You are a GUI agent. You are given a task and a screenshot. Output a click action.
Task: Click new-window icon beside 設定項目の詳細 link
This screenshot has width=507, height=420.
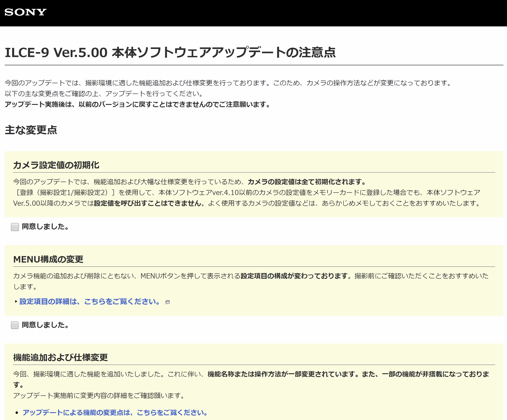click(x=168, y=302)
